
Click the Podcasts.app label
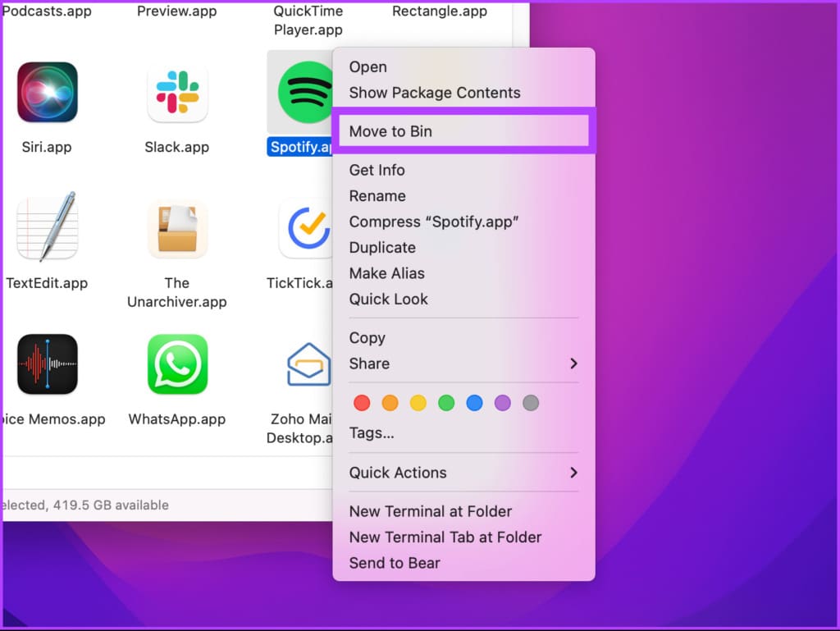[x=47, y=11]
